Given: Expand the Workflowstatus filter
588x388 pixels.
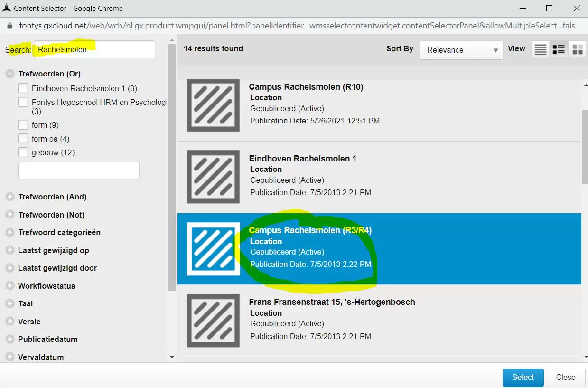Looking at the screenshot, I should pyautogui.click(x=9, y=286).
